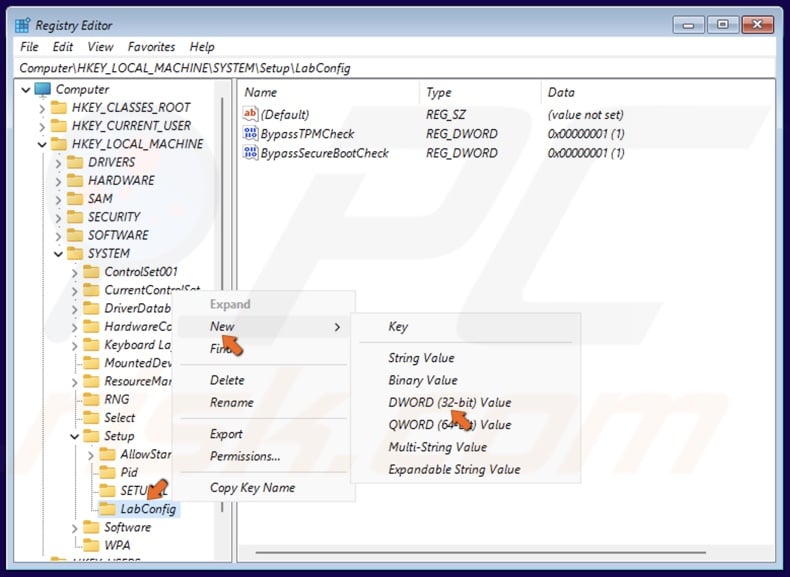Collapse the SYSTEM key
Viewport: 790px width, 577px height.
[58, 253]
